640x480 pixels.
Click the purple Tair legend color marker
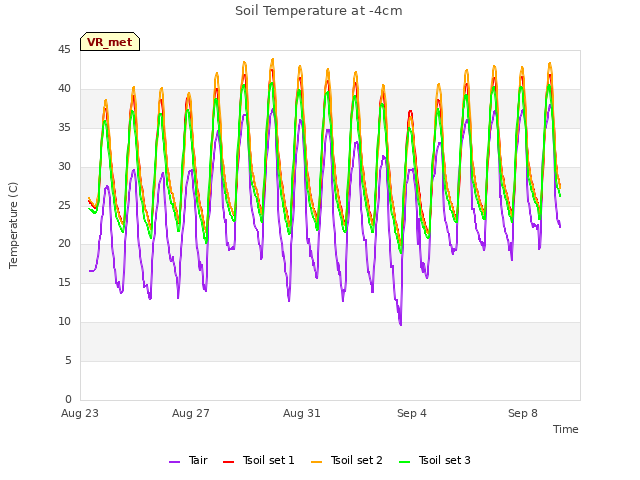pos(174,462)
